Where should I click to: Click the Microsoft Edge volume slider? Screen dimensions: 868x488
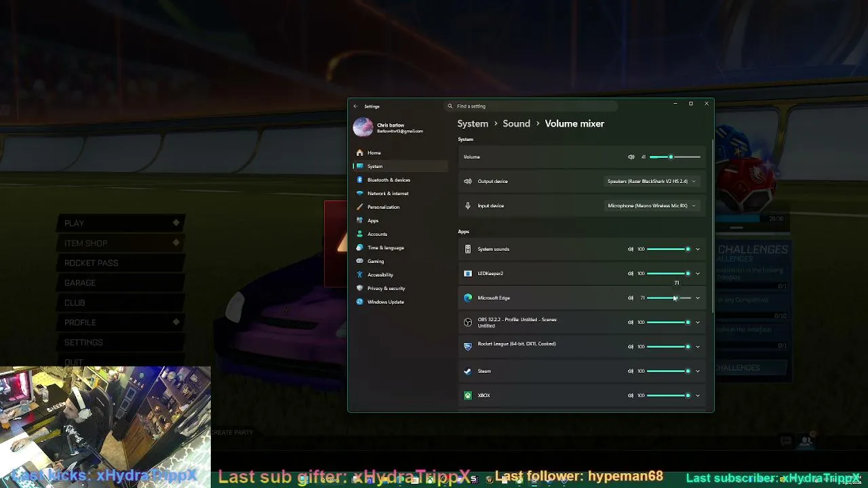669,298
